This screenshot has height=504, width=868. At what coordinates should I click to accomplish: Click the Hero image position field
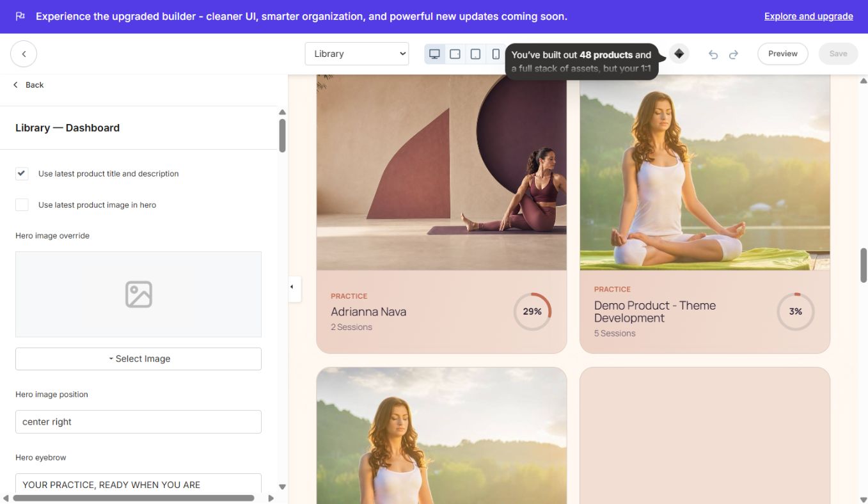point(138,421)
